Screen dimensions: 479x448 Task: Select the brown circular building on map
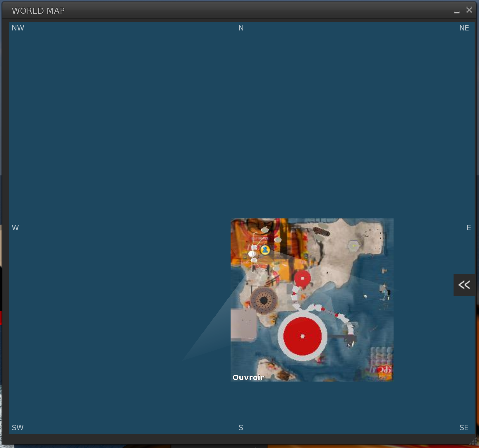(264, 300)
